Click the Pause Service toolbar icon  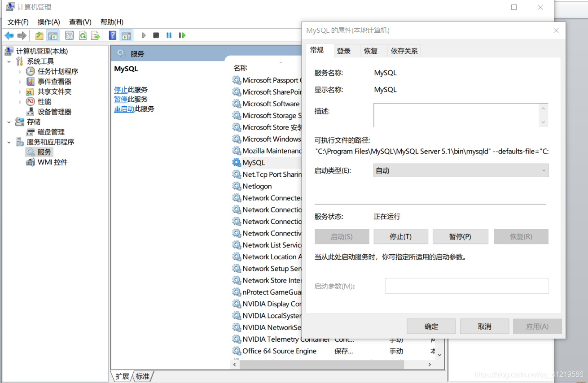click(169, 35)
